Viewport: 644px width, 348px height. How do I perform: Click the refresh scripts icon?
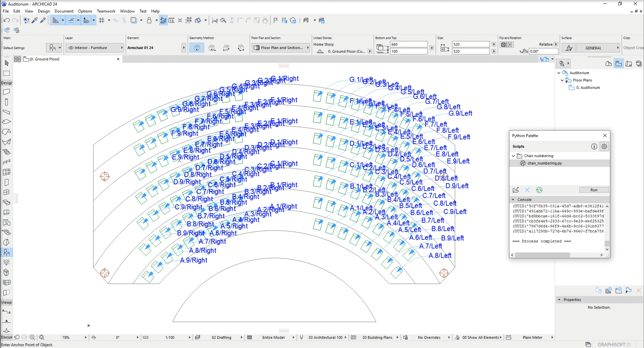pyautogui.click(x=539, y=190)
